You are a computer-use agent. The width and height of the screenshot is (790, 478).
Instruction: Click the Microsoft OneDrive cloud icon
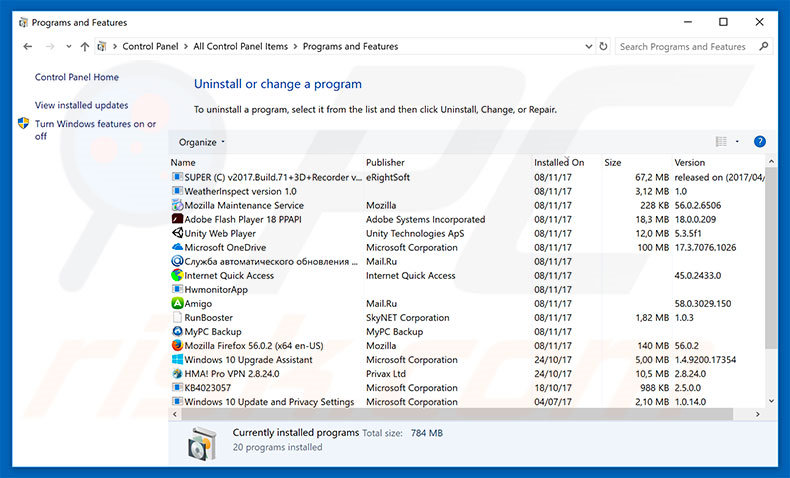pyautogui.click(x=177, y=247)
